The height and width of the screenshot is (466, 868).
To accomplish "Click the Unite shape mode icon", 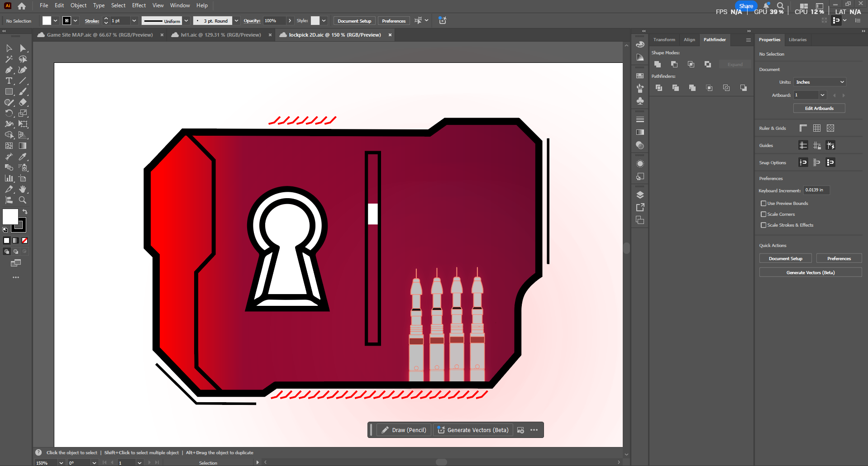I will 658,64.
